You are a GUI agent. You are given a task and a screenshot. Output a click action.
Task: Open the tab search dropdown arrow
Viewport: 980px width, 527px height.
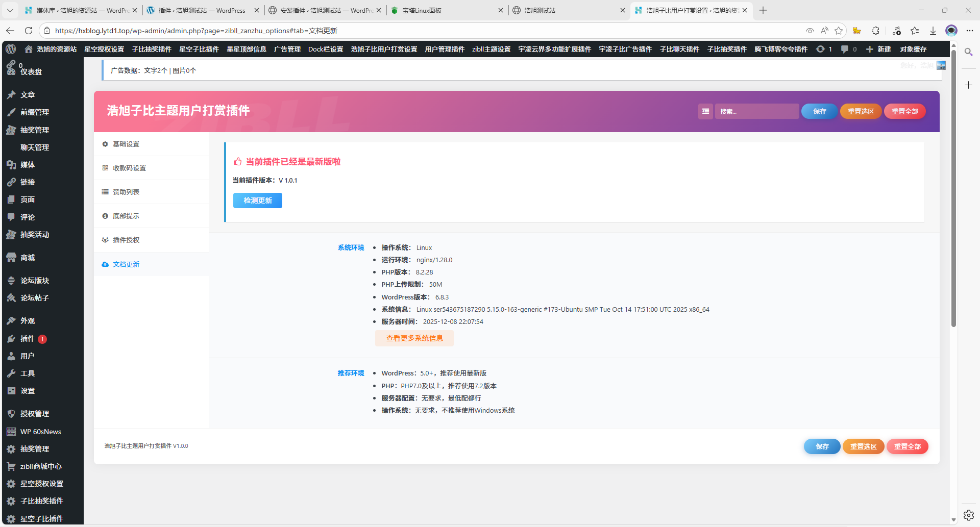10,10
